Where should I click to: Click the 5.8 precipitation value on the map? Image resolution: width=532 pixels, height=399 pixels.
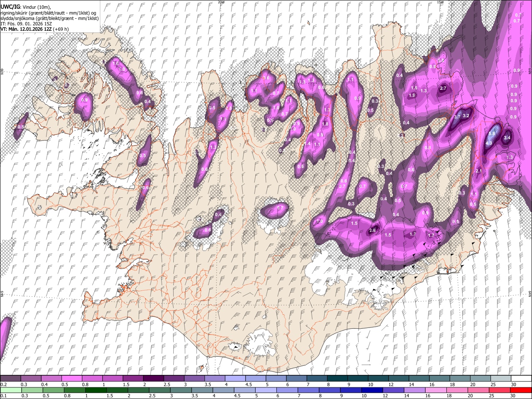point(492,133)
